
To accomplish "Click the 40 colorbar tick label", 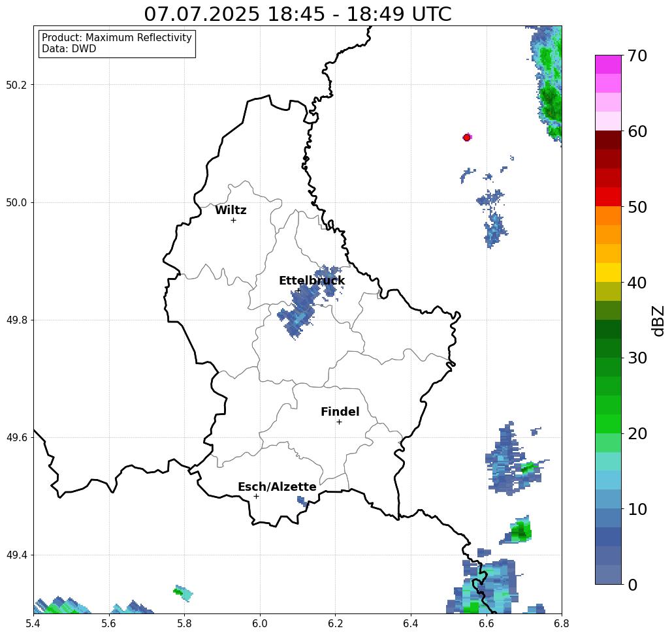I will click(x=637, y=283).
